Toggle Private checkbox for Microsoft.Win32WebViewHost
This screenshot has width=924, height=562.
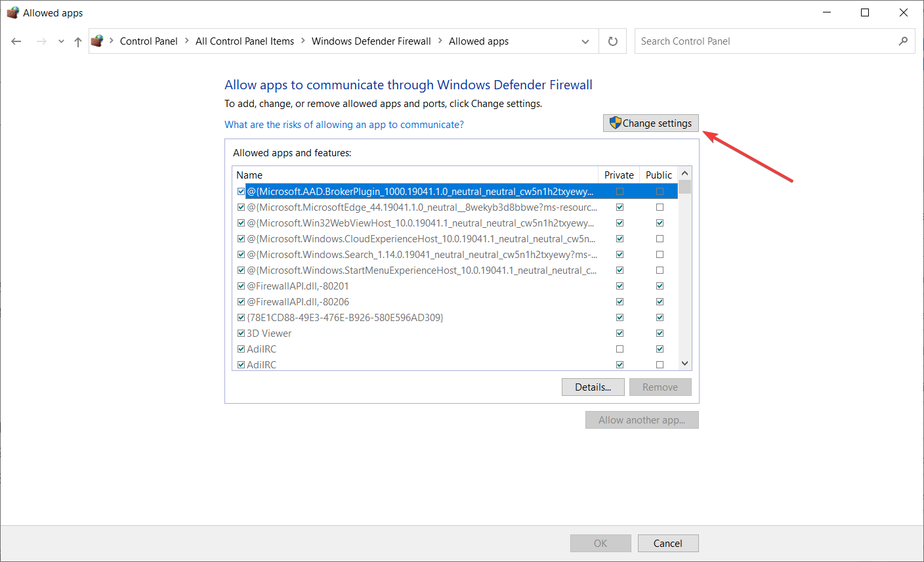(619, 223)
